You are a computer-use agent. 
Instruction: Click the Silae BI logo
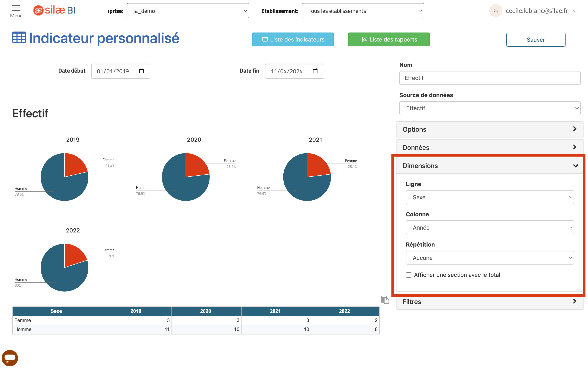pos(54,10)
